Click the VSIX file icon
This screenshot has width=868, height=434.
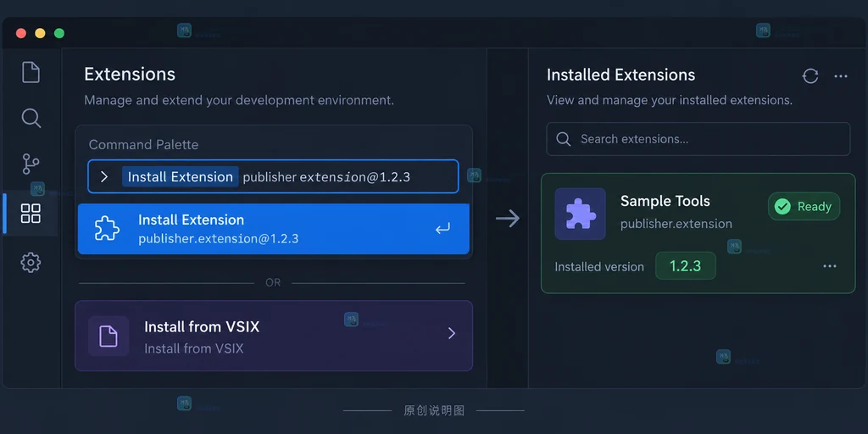point(108,336)
